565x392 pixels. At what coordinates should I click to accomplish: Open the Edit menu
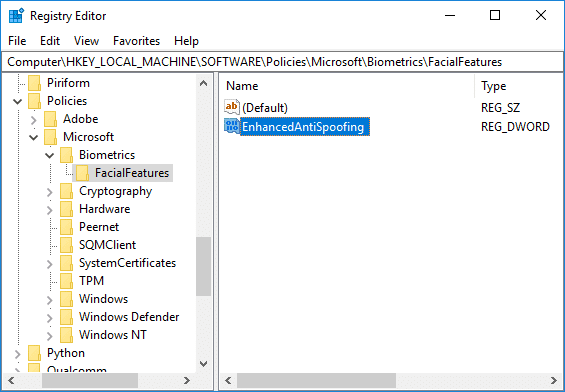click(50, 41)
